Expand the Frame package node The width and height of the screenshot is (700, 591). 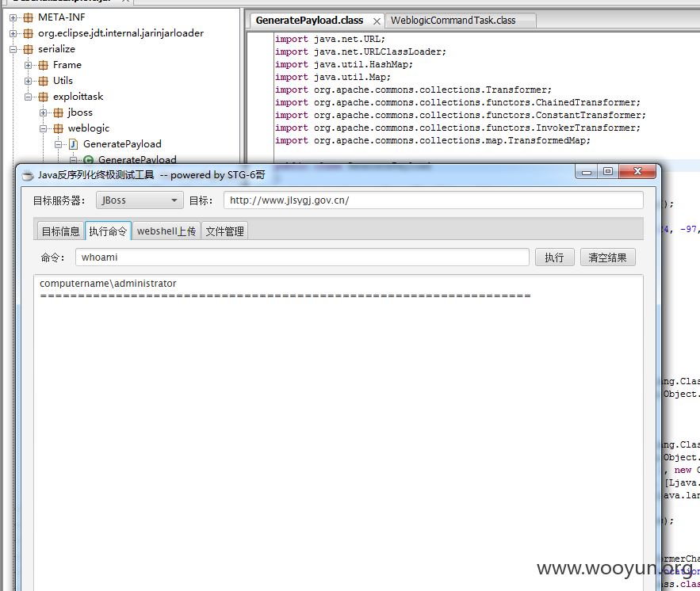tap(28, 65)
